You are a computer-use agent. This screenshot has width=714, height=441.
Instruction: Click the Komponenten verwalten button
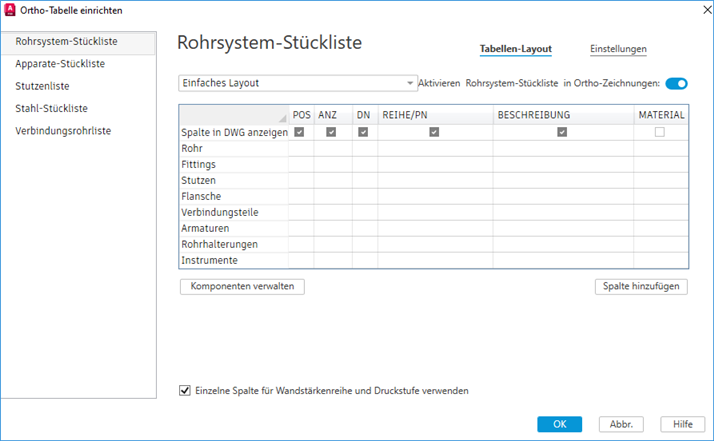tap(242, 286)
